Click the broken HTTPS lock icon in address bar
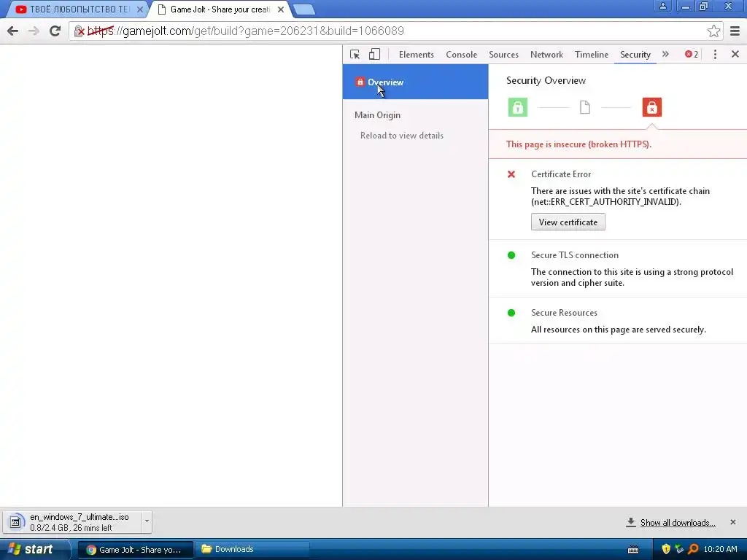 pyautogui.click(x=79, y=31)
